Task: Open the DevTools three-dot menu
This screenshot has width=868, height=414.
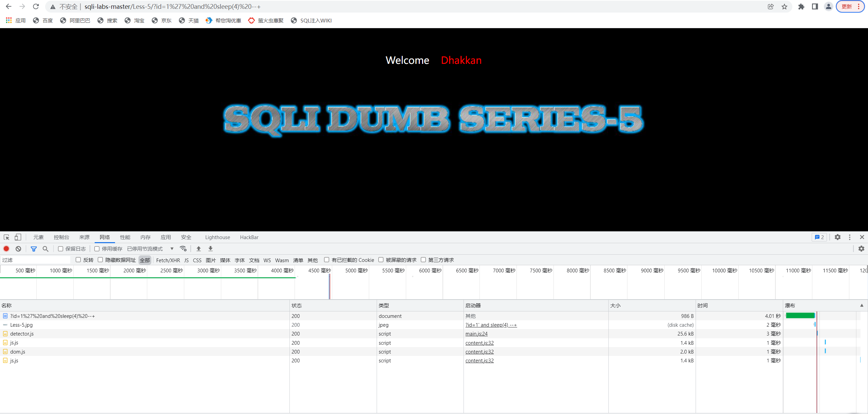Action: tap(850, 237)
